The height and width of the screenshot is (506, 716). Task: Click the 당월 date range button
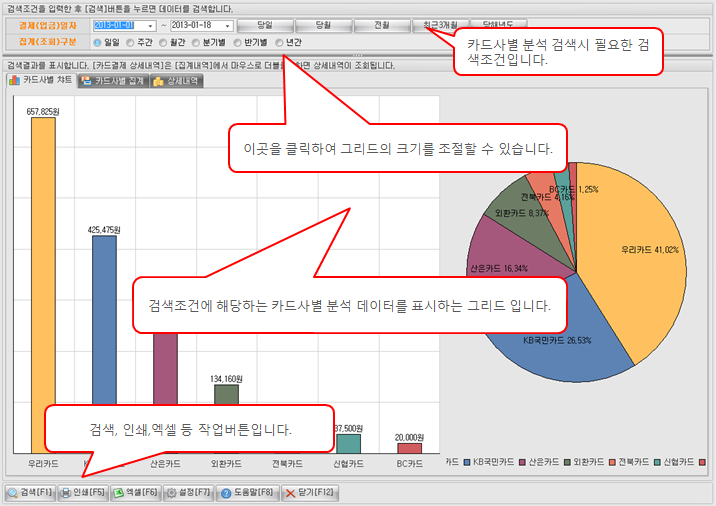coord(323,25)
